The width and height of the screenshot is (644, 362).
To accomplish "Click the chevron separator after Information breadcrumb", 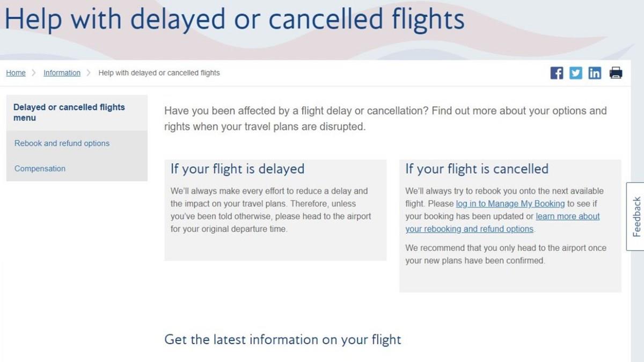I will (x=89, y=73).
